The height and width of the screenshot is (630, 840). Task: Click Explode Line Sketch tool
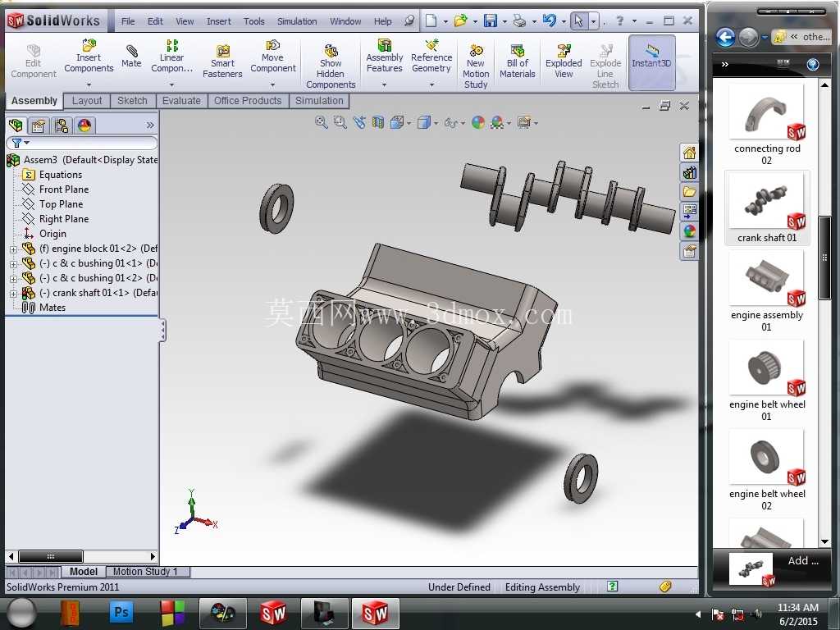click(x=605, y=66)
